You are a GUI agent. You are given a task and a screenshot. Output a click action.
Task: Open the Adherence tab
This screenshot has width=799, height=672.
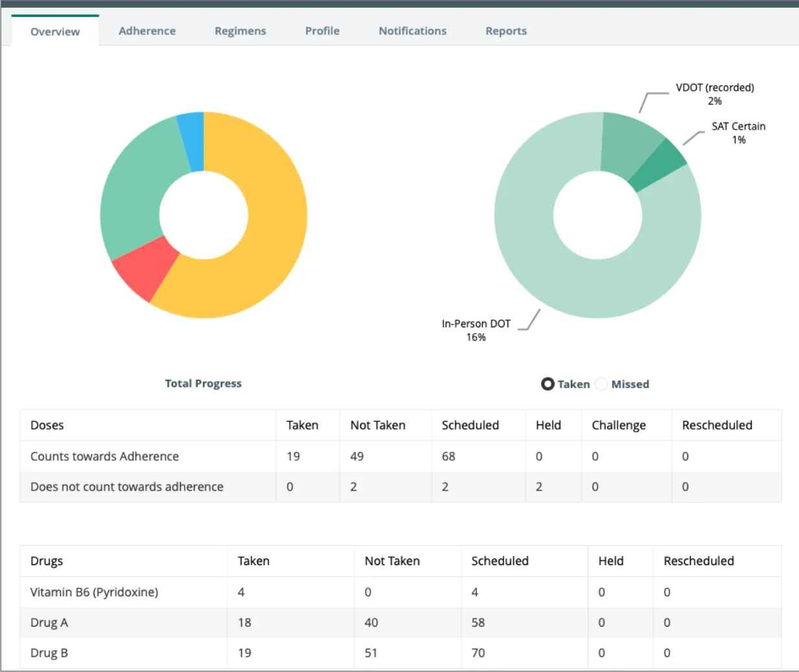pyautogui.click(x=147, y=30)
